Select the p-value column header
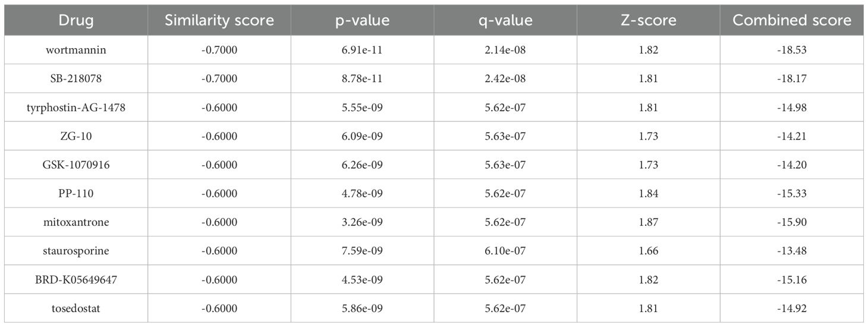The height and width of the screenshot is (327, 868). click(362, 20)
